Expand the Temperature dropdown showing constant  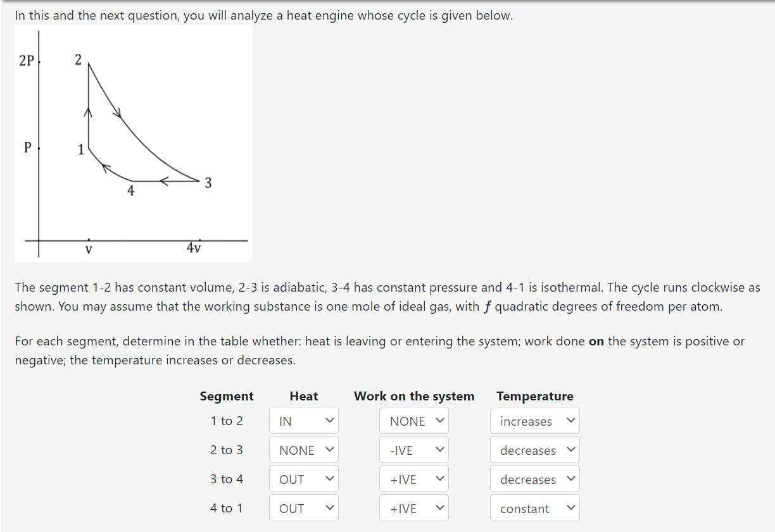click(534, 507)
